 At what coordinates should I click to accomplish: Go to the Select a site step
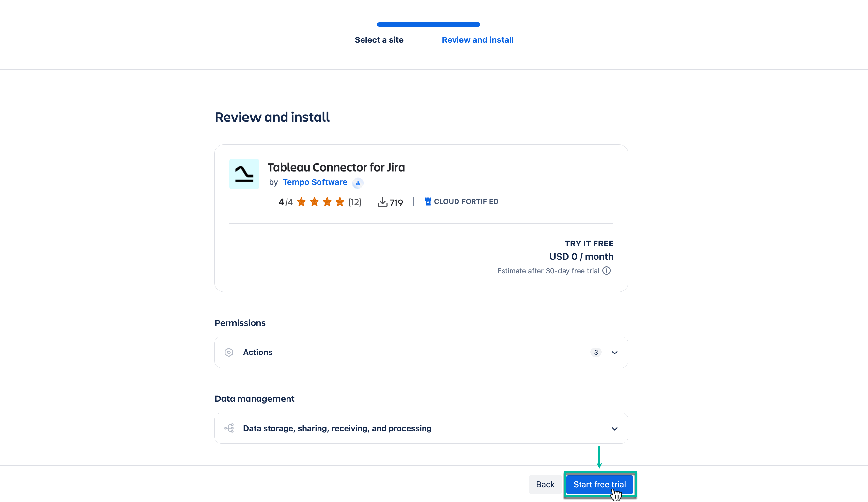click(x=379, y=40)
